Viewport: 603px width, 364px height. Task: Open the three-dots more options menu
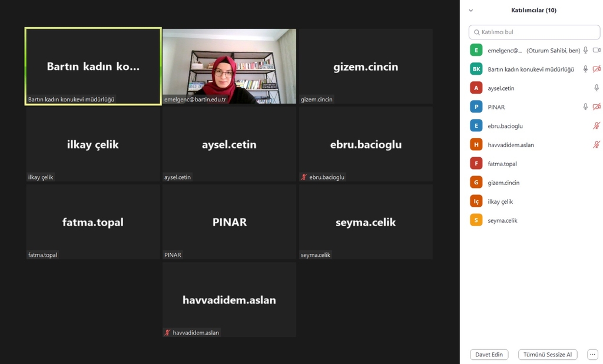pyautogui.click(x=592, y=355)
